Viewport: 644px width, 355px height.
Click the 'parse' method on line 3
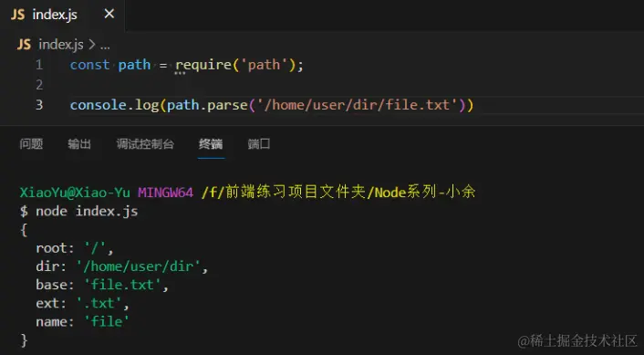pyautogui.click(x=227, y=106)
